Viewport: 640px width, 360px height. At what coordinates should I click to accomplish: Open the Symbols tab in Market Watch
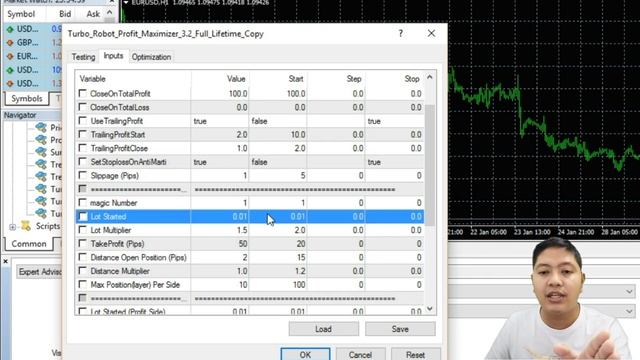pyautogui.click(x=27, y=99)
